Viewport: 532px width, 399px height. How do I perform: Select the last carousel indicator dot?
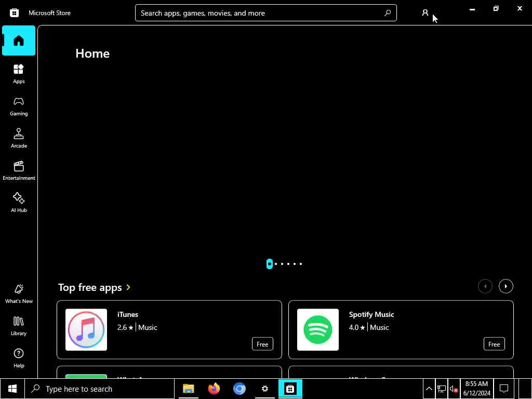pyautogui.click(x=301, y=264)
